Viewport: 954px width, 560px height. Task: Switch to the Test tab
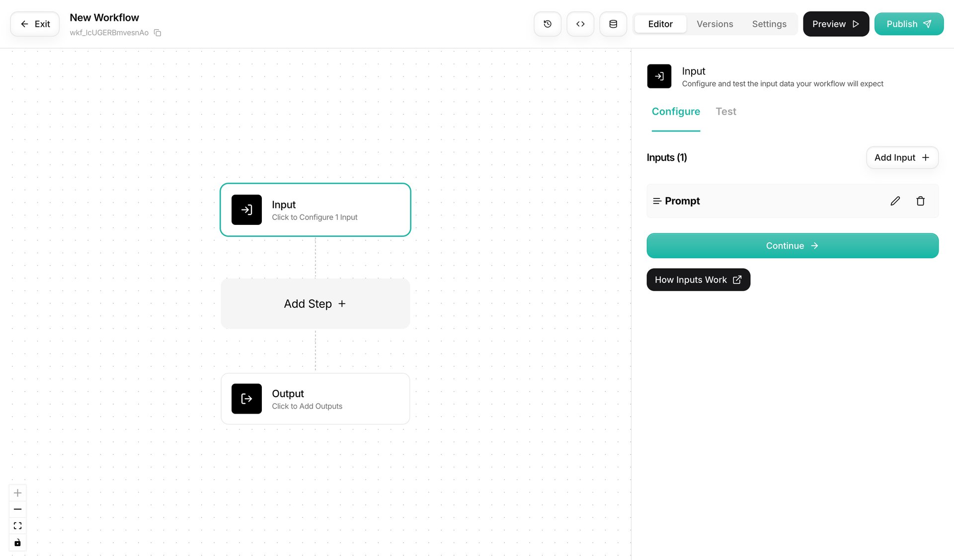coord(726,111)
